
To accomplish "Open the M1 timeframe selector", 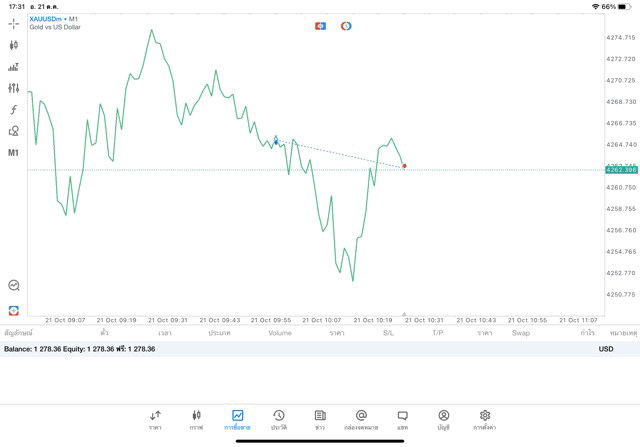I will tap(13, 153).
